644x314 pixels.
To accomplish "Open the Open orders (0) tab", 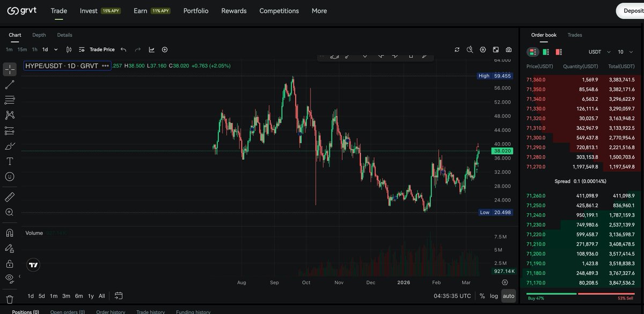I will click(x=68, y=312).
